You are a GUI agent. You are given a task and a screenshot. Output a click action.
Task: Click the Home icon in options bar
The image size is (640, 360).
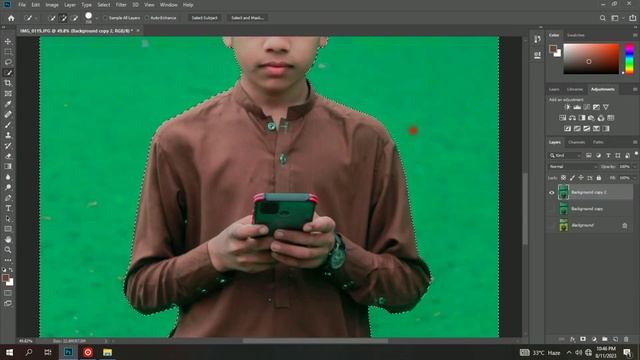11,18
